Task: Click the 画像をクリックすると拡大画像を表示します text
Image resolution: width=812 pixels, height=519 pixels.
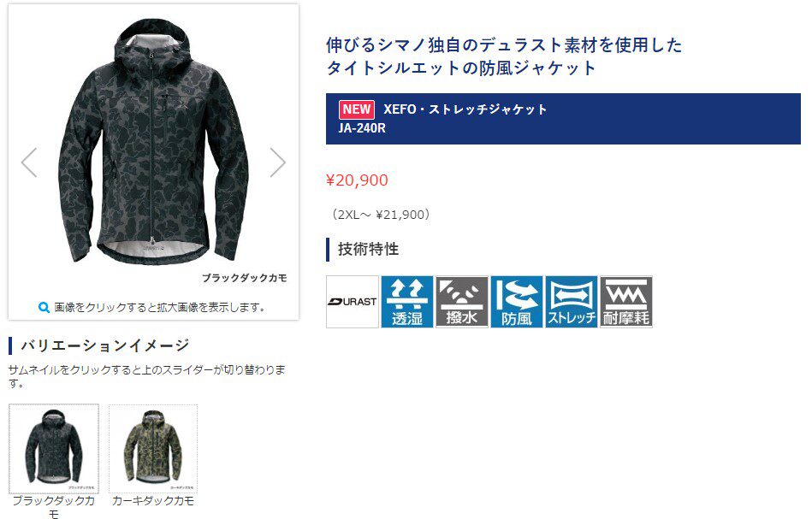Action: 159,307
